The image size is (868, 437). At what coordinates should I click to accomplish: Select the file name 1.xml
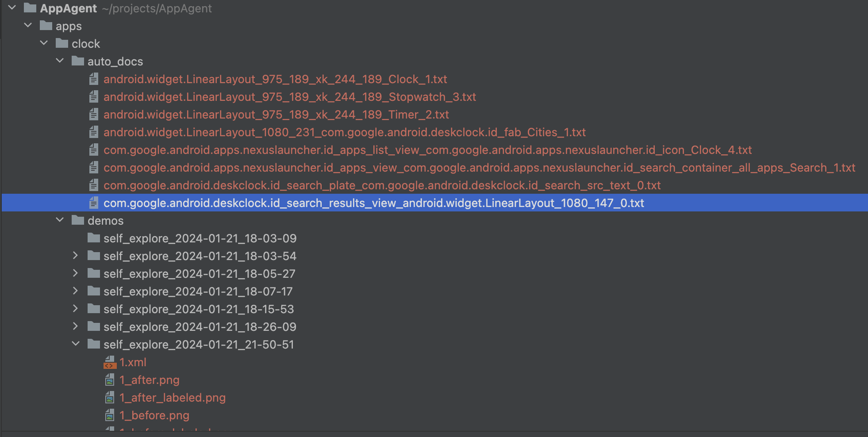pyautogui.click(x=133, y=362)
